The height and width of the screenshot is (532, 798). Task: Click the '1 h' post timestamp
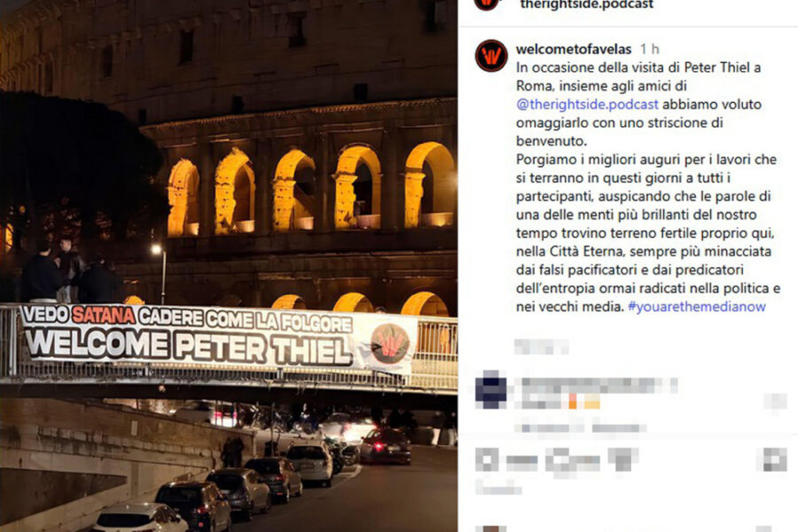(x=649, y=49)
